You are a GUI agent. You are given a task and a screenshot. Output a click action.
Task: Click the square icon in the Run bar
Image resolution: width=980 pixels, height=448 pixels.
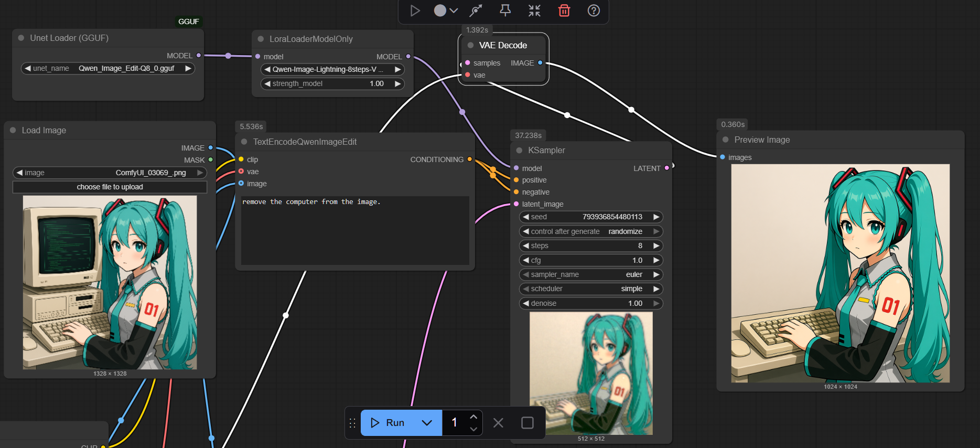[527, 423]
